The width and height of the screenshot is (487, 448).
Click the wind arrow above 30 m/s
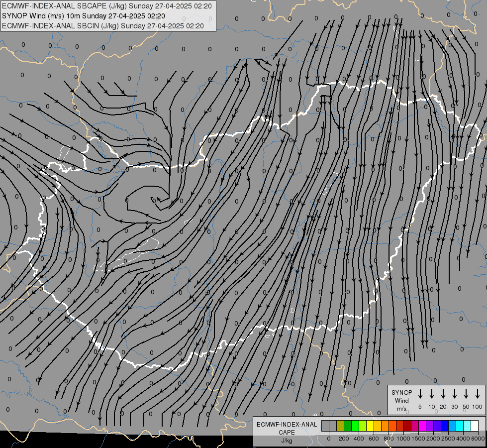pos(455,394)
